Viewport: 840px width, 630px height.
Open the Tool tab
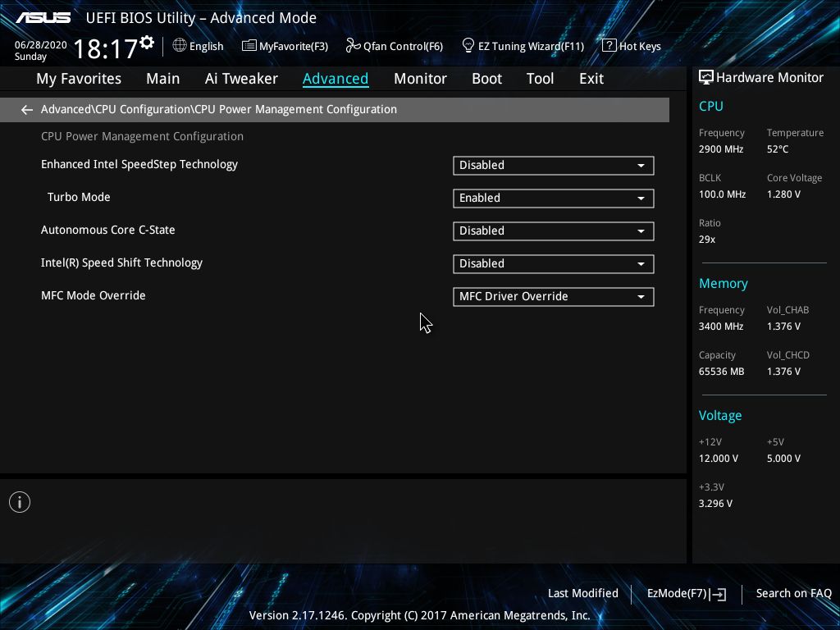540,79
